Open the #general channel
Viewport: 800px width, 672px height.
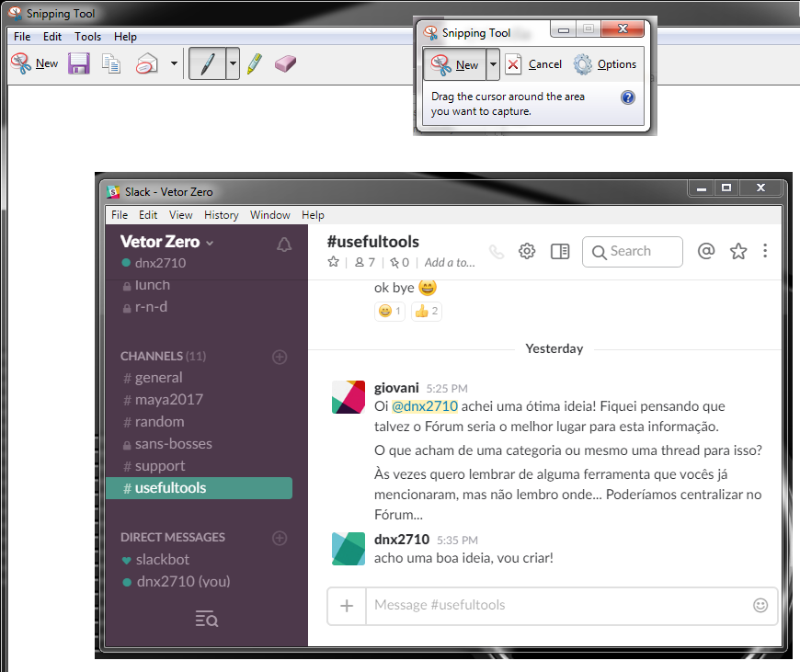pos(158,378)
